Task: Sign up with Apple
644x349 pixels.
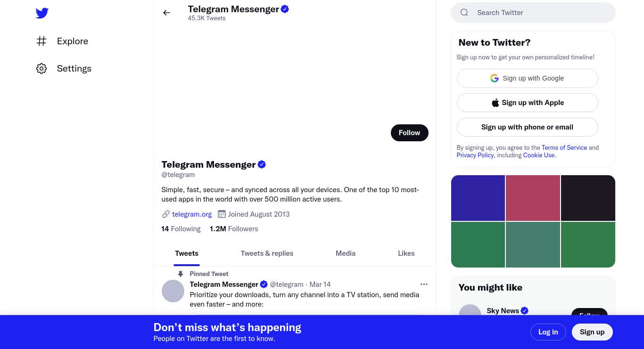Action: 527,103
